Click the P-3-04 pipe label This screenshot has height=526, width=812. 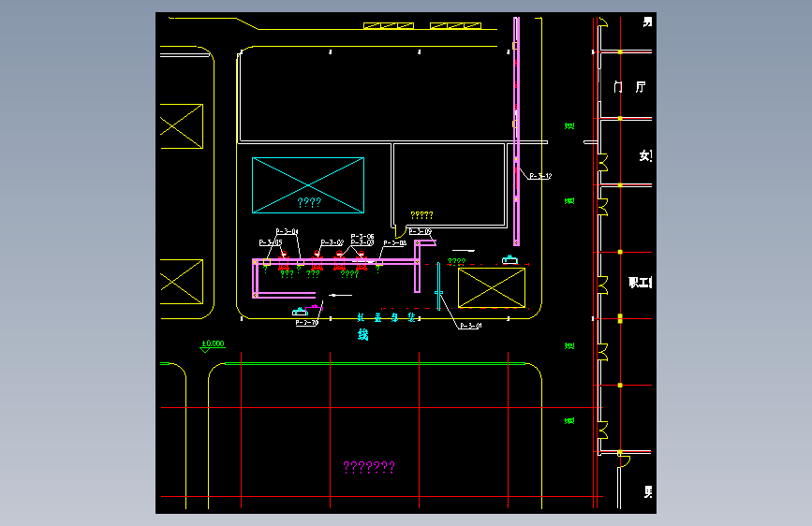[x=287, y=231]
